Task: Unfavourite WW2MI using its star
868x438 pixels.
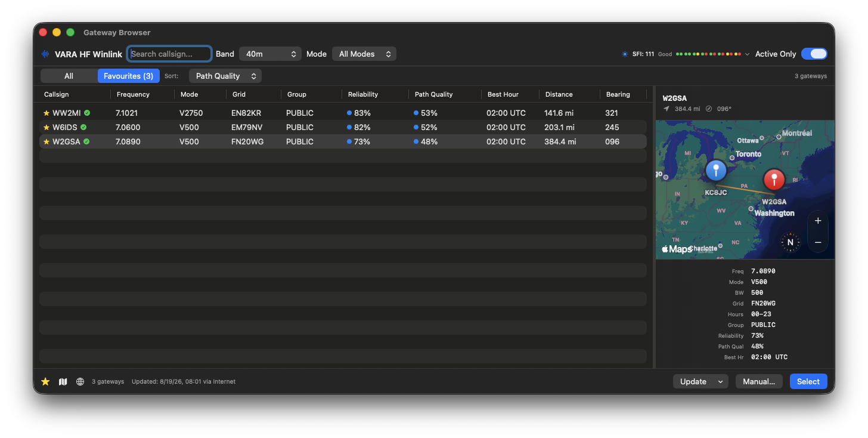Action: 46,113
